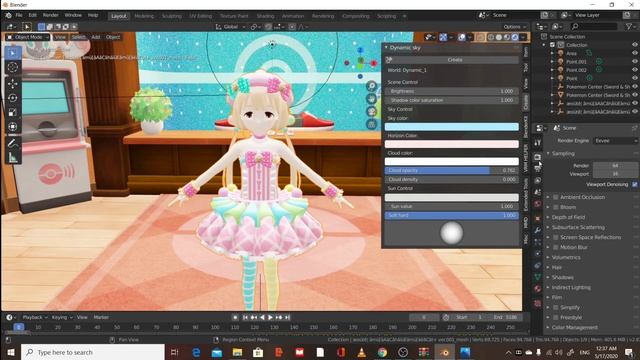Image resolution: width=640 pixels, height=360 pixels.
Task: Toggle visibility of Collection
Action: pos(635,44)
